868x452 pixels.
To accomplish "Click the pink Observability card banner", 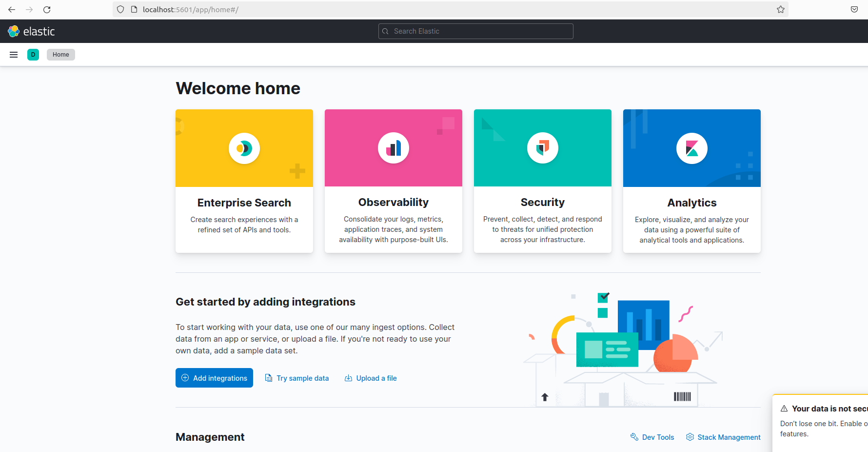I will coord(394,148).
